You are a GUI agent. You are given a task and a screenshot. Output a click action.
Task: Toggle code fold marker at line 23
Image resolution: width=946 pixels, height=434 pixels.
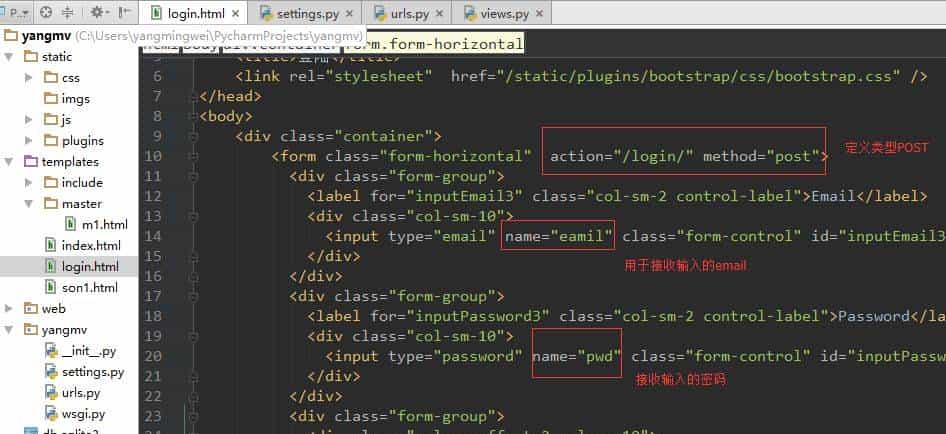pos(193,416)
